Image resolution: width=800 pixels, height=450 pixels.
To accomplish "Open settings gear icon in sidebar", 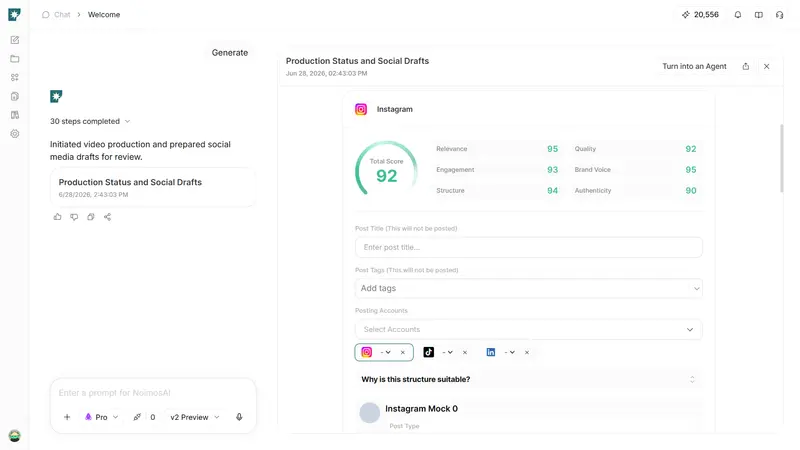I will coord(15,134).
